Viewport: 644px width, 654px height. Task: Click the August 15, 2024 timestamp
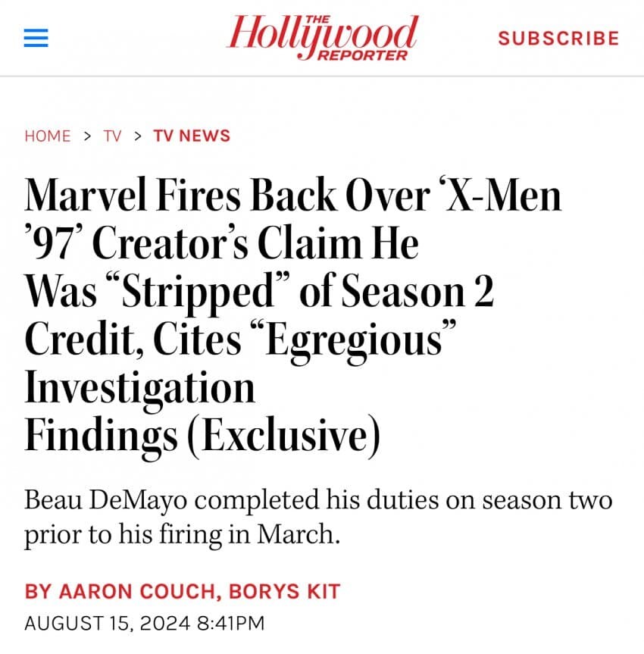coord(145,624)
